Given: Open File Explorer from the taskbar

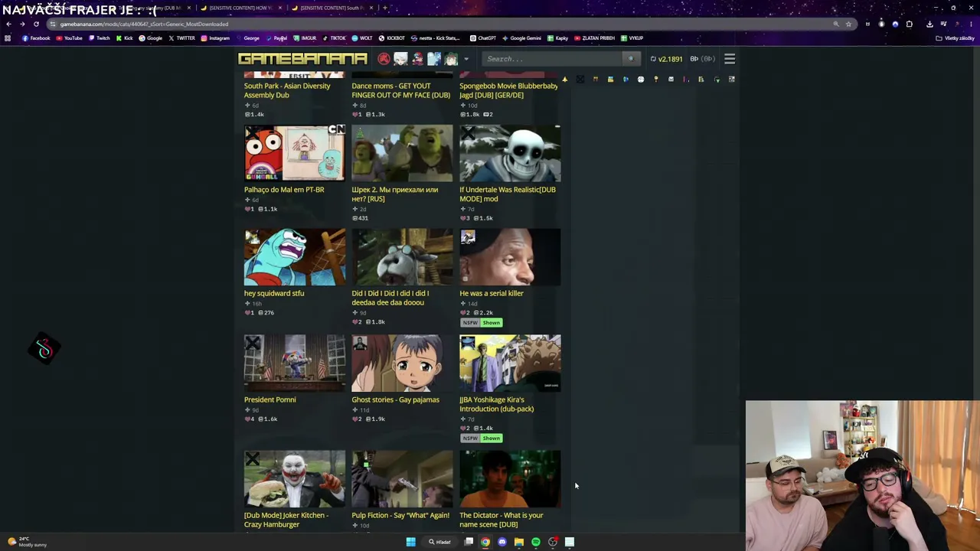Looking at the screenshot, I should point(519,542).
